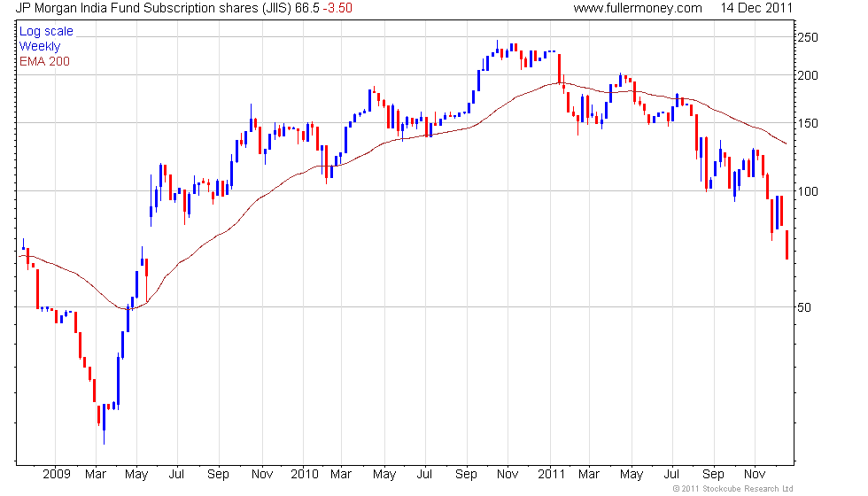Click the 150 price axis label
The height and width of the screenshot is (496, 868).
(807, 123)
